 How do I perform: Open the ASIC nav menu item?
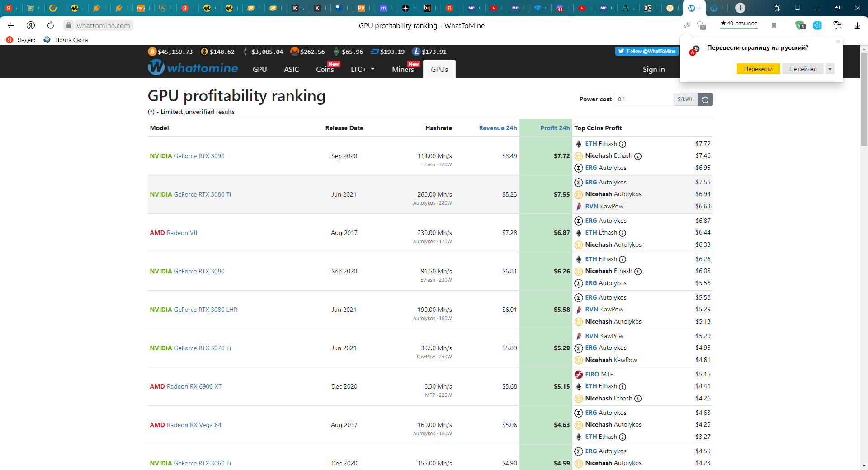[x=291, y=69]
